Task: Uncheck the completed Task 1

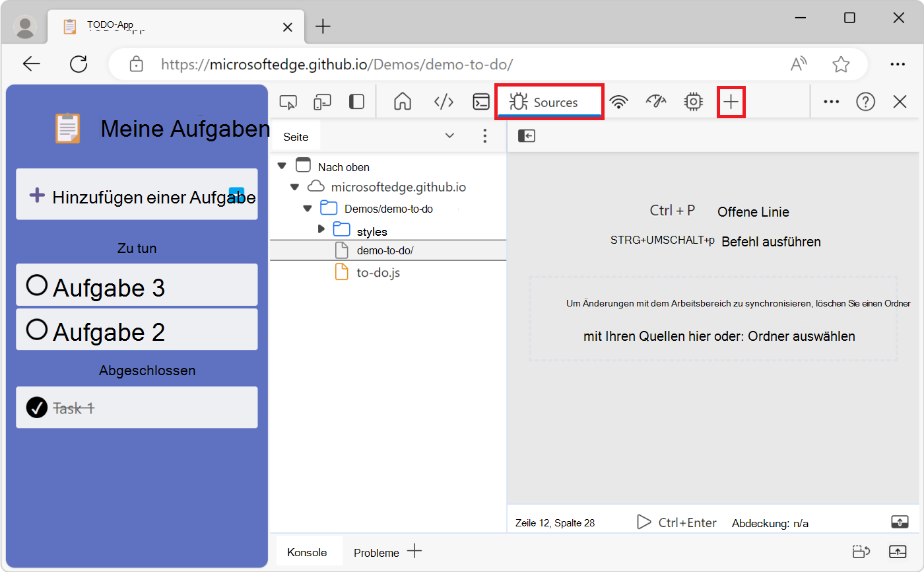Action: point(36,408)
